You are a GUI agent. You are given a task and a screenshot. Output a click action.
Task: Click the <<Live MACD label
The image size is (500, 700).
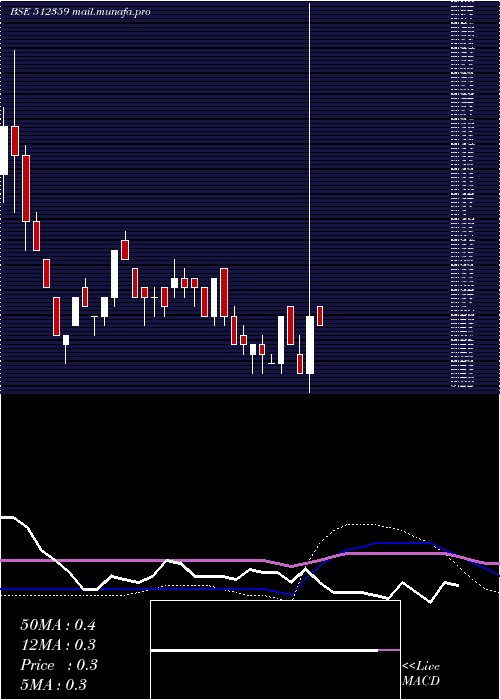421,674
